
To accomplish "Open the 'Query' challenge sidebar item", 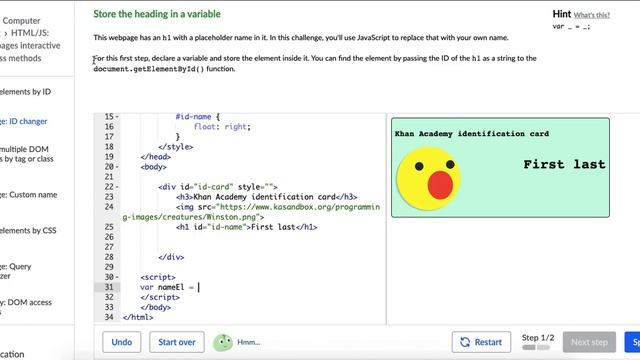I will 16,271.
